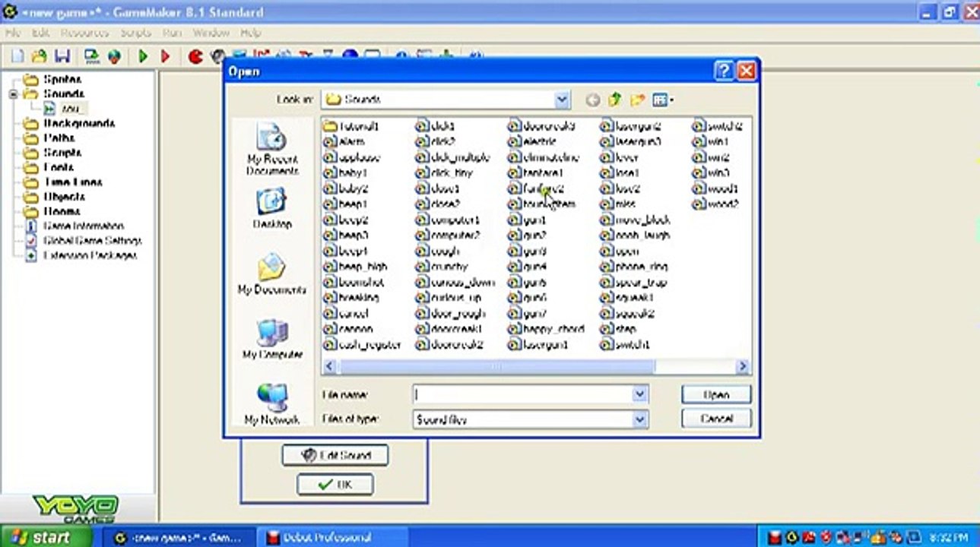Select the win1 sound file

point(711,141)
